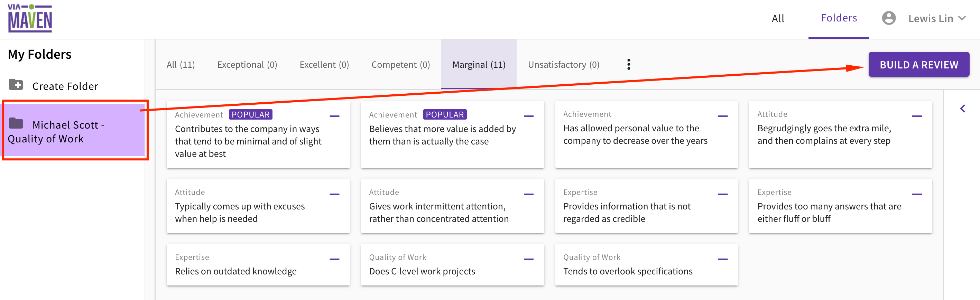
Task: Open the three-dot more options menu
Action: coord(628,64)
